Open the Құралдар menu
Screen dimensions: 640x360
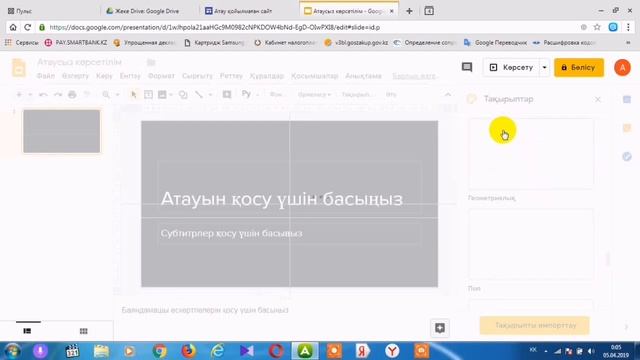267,76
